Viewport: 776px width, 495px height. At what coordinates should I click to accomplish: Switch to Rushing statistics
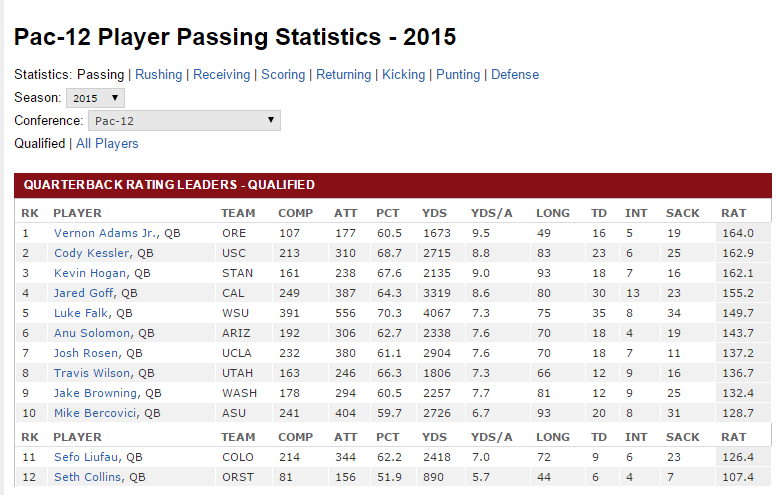[x=159, y=74]
